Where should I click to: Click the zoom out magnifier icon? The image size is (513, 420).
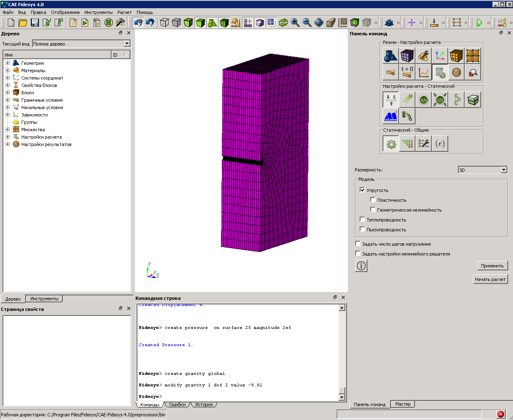tap(307, 23)
